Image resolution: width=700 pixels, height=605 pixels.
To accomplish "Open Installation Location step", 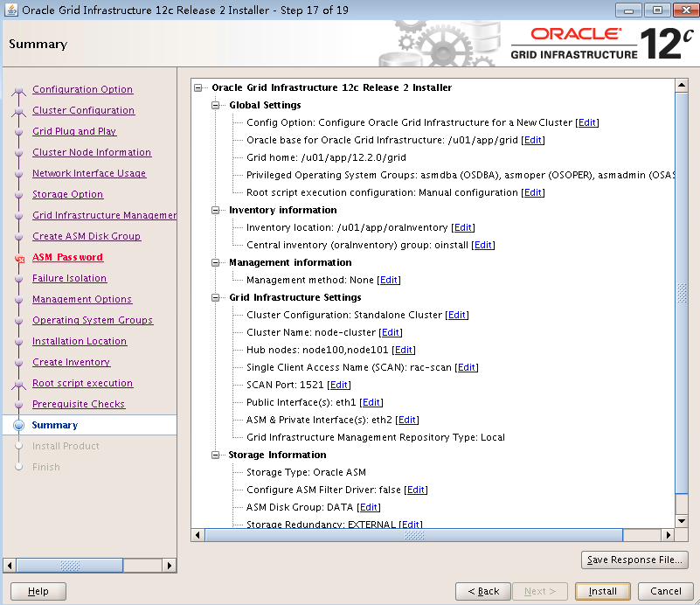I will click(x=80, y=341).
